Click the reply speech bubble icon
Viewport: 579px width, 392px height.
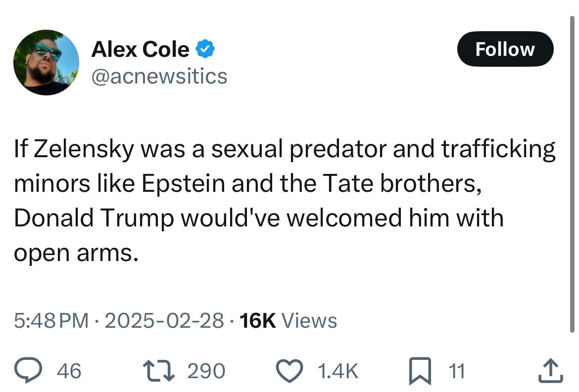pos(28,370)
